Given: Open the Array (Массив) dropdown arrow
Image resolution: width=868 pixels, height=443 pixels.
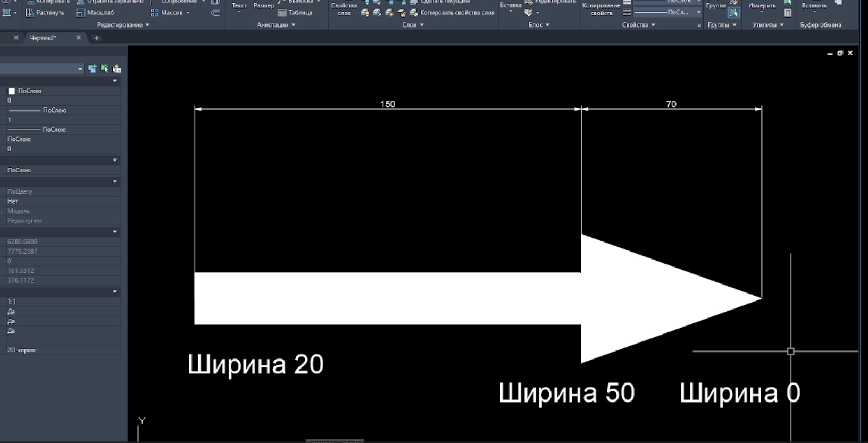Looking at the screenshot, I should [x=188, y=12].
